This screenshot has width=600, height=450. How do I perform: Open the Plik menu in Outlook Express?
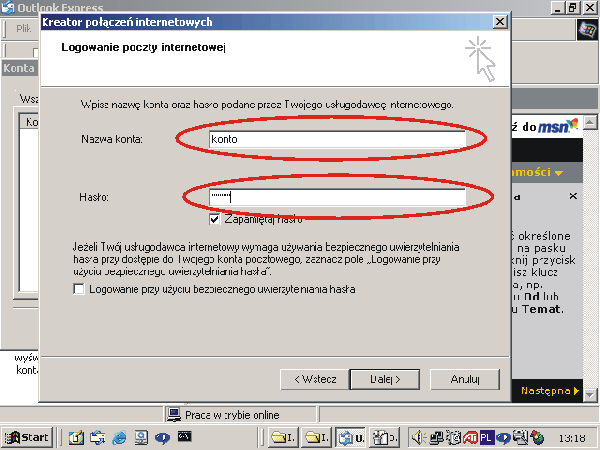point(23,29)
